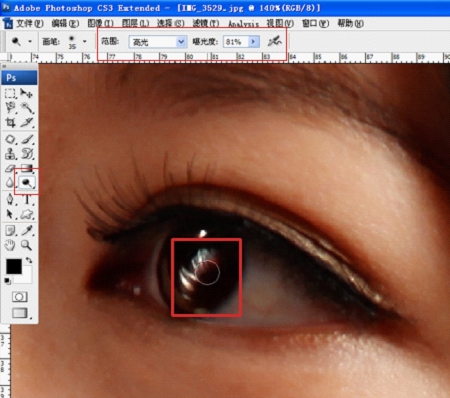The height and width of the screenshot is (398, 450).
Task: Select the Path Selection tool
Action: (x=10, y=214)
